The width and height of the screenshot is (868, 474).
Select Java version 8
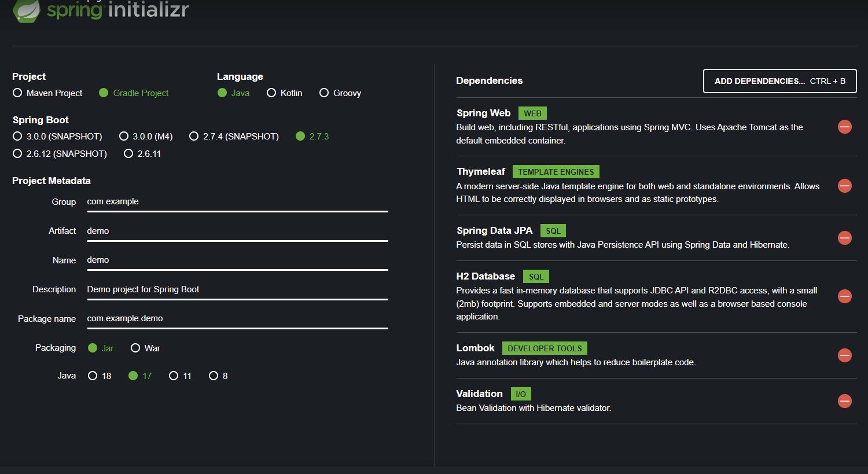point(219,376)
